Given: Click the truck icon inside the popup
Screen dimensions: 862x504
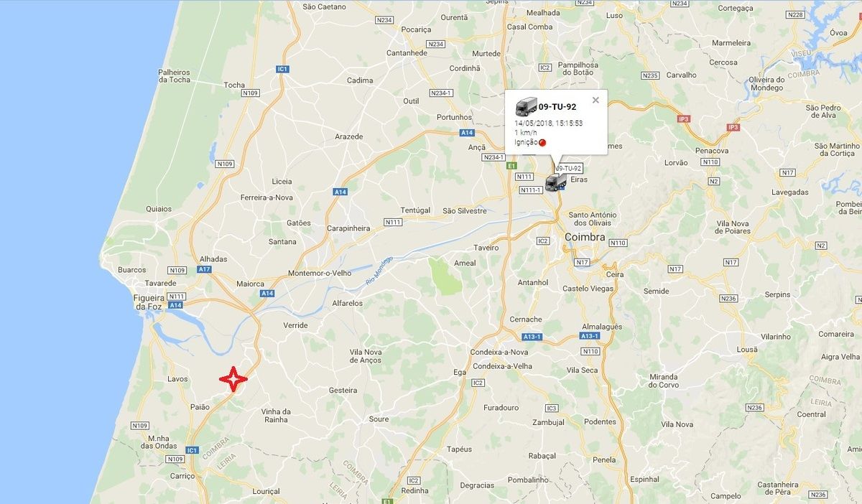Looking at the screenshot, I should click(x=526, y=107).
